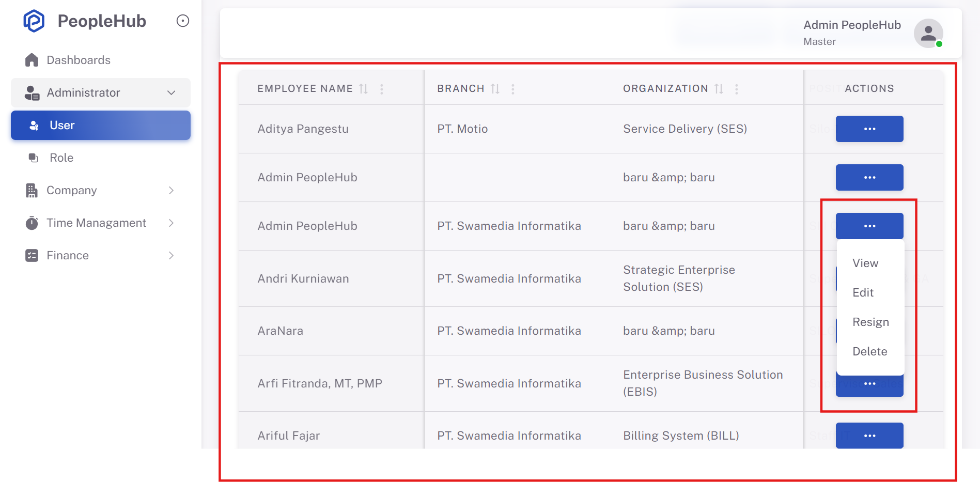Viewport: 980px width, 482px height.
Task: Open Organization column options dots
Action: click(x=737, y=89)
